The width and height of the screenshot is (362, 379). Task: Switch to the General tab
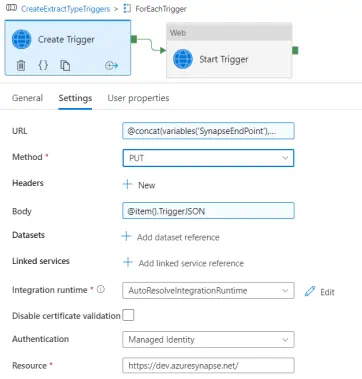click(x=27, y=98)
